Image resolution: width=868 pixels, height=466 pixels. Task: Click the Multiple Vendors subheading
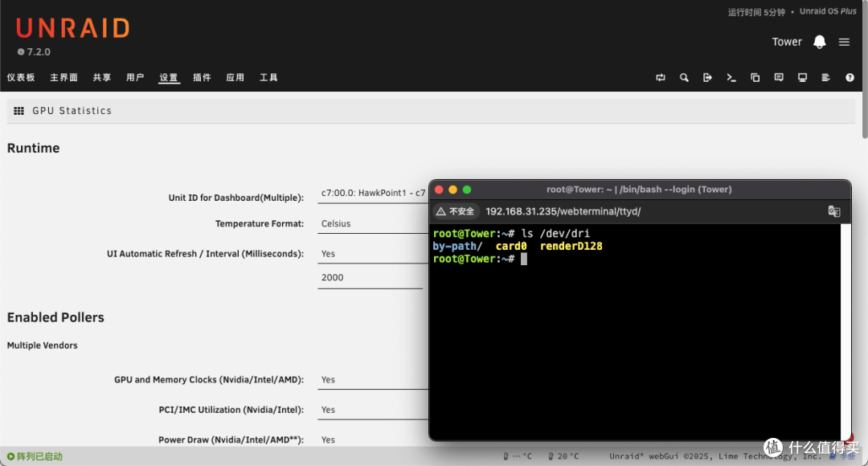coord(42,345)
